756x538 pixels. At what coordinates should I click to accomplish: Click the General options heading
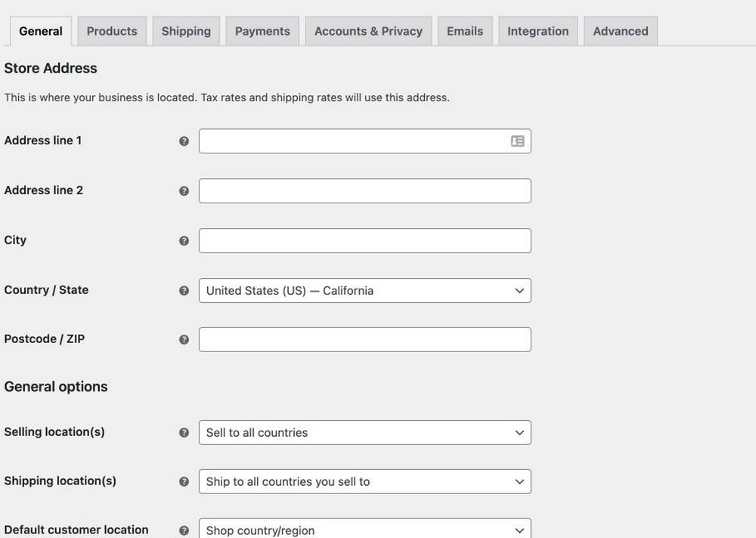tap(56, 387)
